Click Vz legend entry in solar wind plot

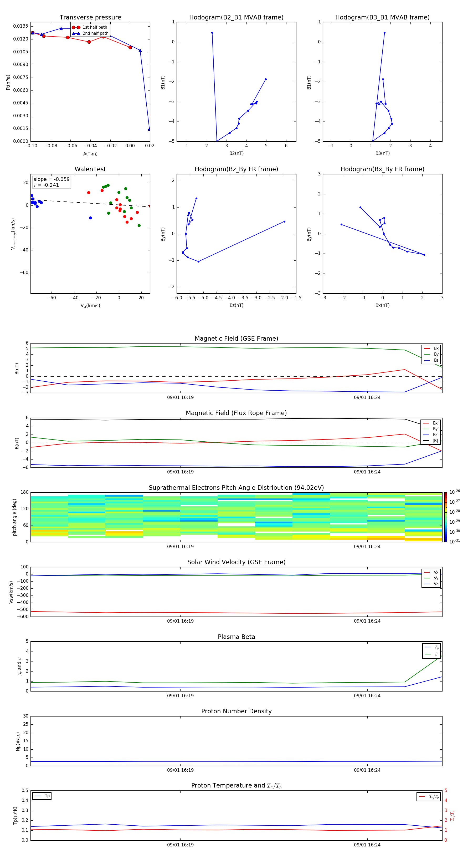pyautogui.click(x=431, y=584)
